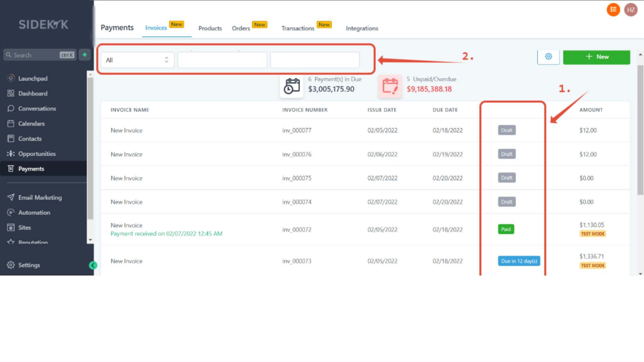The image size is (644, 362).
Task: Open Opportunities in the sidebar
Action: coord(37,154)
